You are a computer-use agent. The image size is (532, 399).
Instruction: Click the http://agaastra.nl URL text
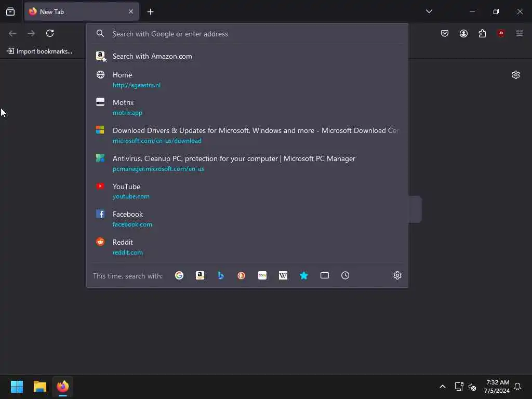point(137,85)
